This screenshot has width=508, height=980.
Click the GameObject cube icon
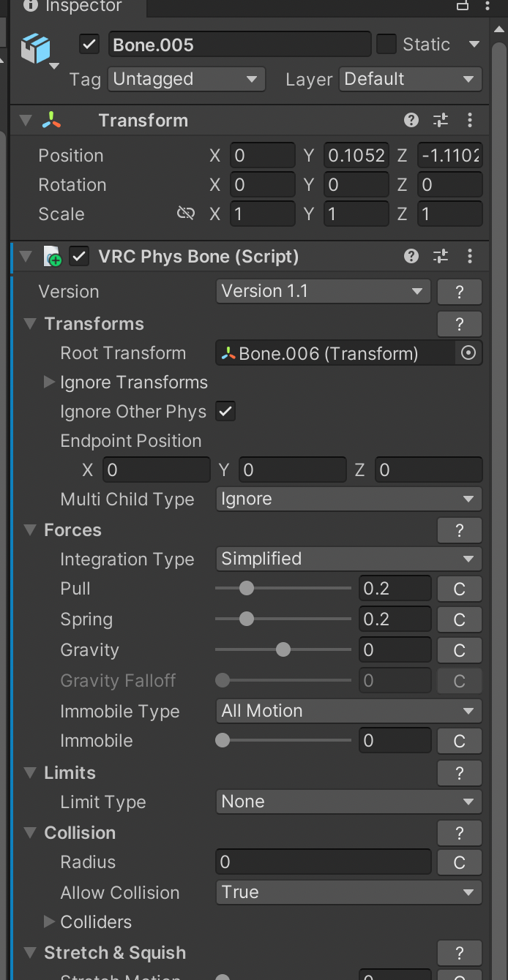click(x=35, y=50)
